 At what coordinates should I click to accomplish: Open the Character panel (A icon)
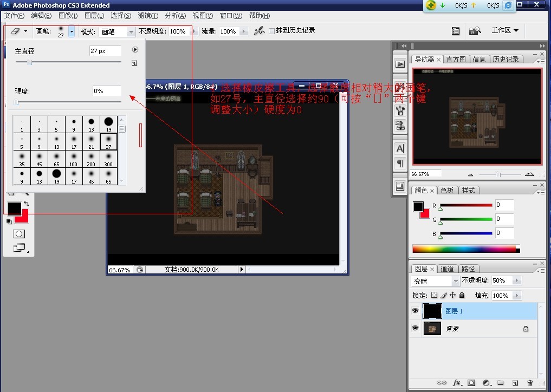tap(400, 149)
